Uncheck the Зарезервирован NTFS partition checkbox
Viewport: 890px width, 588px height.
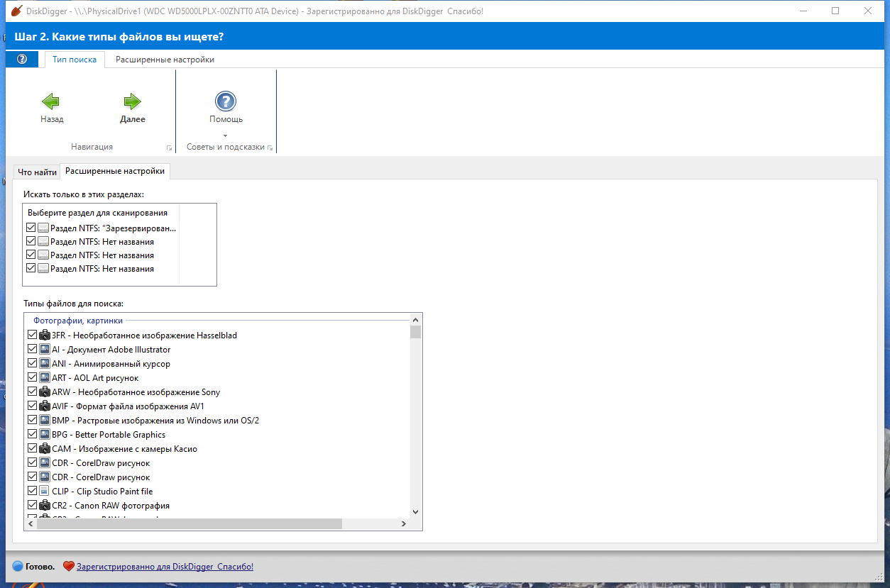tap(31, 228)
